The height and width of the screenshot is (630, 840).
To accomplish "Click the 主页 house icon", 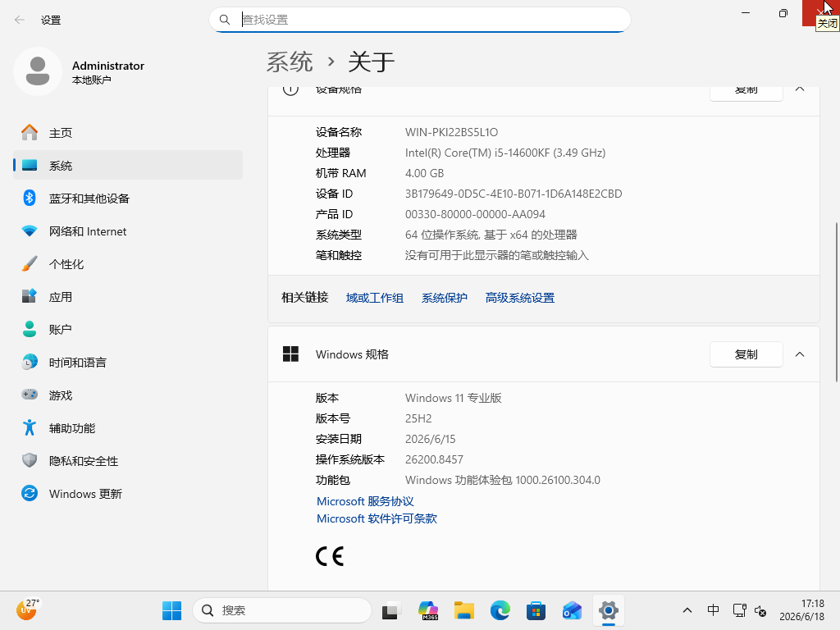I will point(30,132).
